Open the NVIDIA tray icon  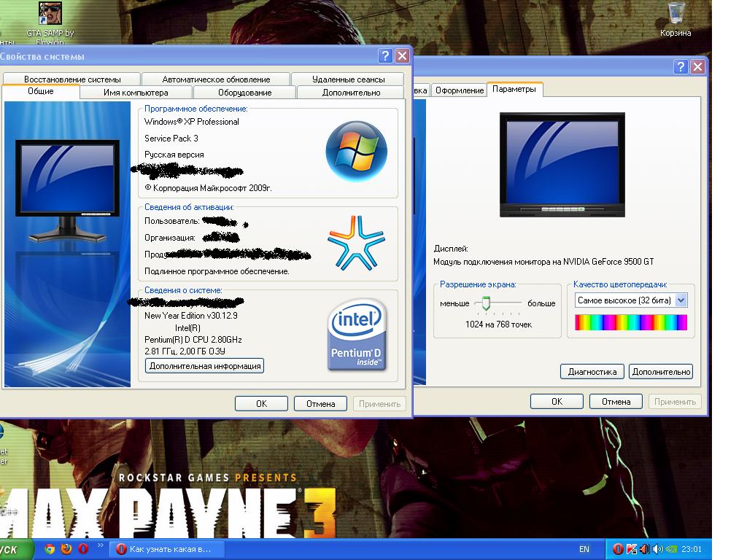(671, 549)
